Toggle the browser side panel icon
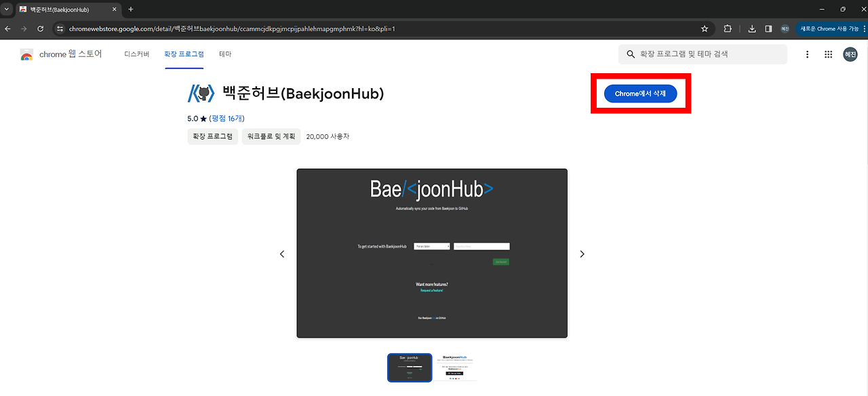Viewport: 868px width, 396px height. point(768,29)
